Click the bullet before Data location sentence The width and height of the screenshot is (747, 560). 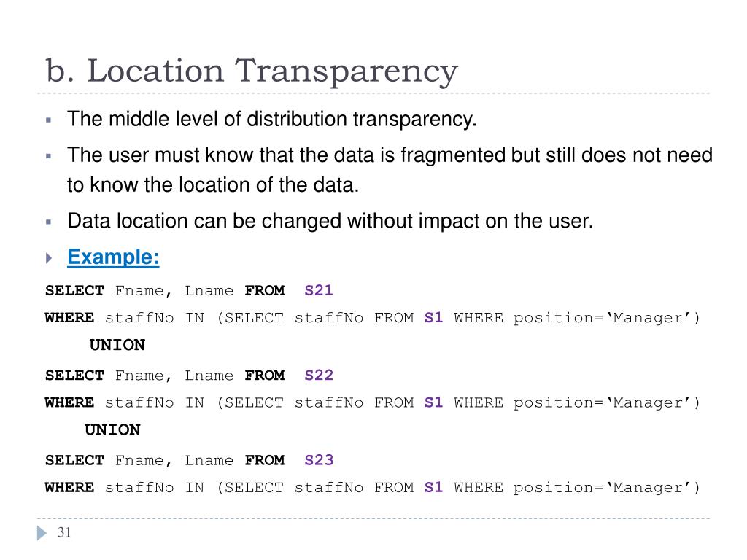click(x=49, y=222)
